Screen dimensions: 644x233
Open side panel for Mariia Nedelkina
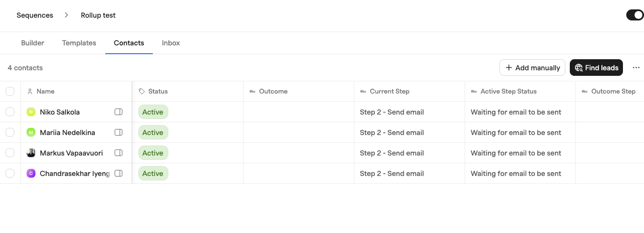(x=119, y=132)
